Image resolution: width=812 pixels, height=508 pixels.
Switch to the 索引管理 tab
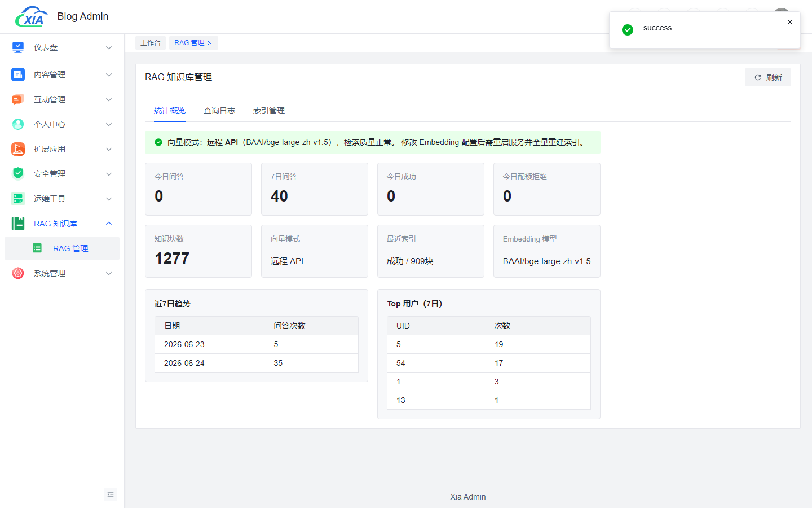click(x=269, y=111)
